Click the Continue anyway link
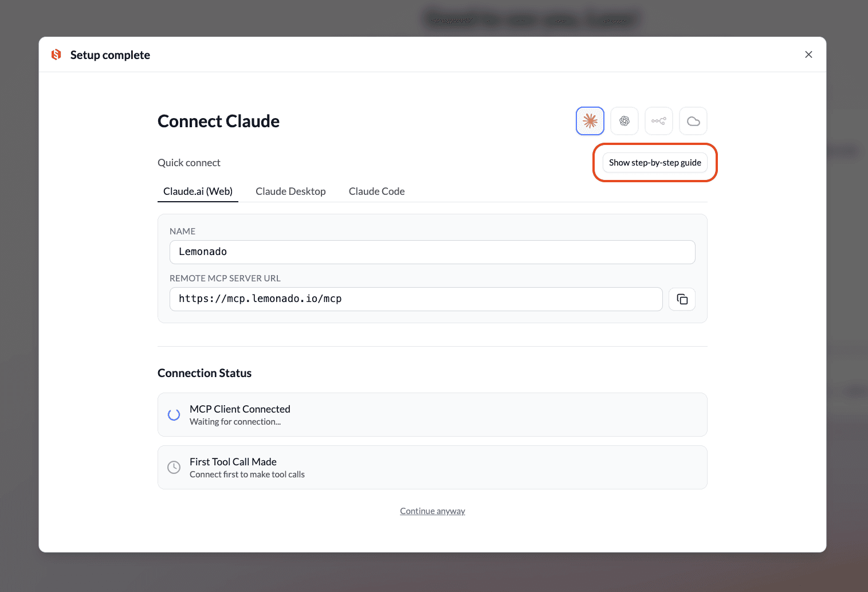 [x=433, y=511]
